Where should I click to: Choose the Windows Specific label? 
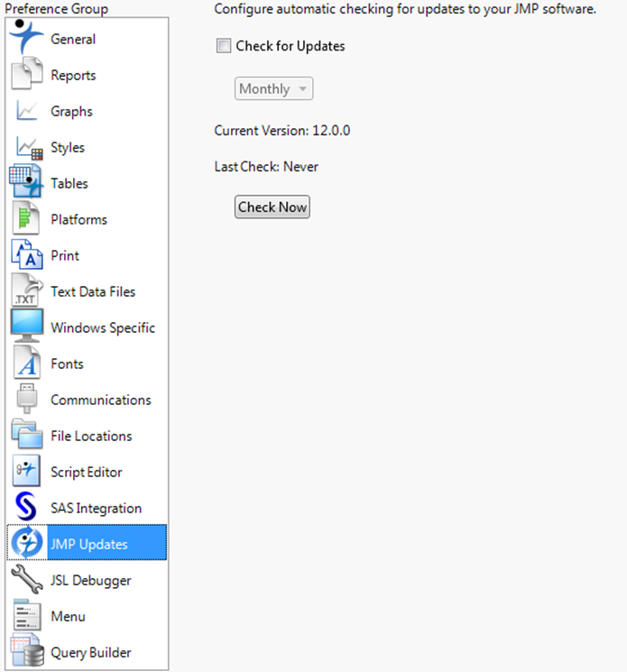[x=103, y=327]
